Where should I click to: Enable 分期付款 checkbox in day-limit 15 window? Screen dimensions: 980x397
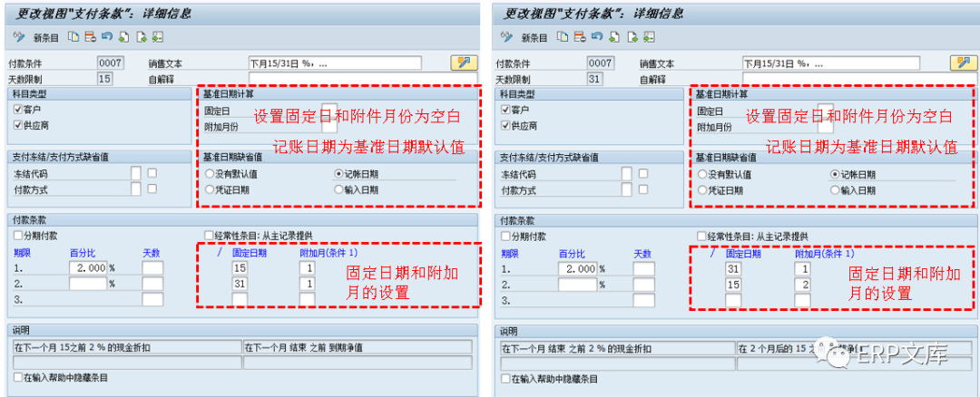tap(17, 236)
